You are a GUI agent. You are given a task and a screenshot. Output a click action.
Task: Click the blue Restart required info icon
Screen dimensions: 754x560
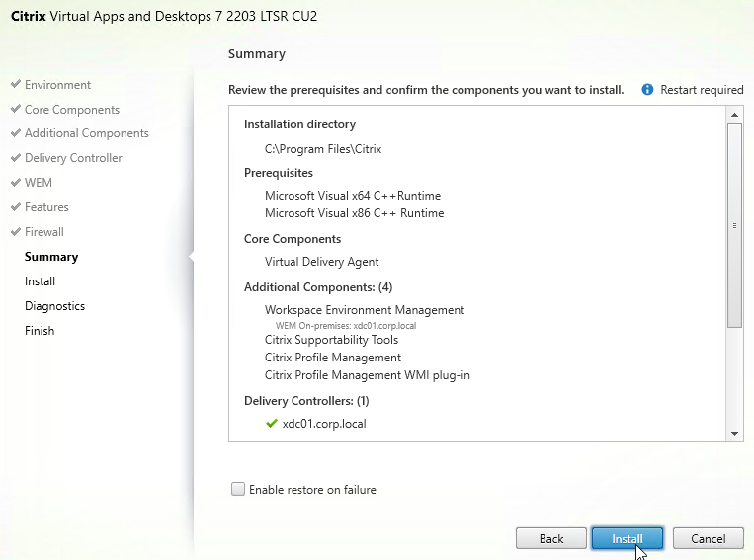pyautogui.click(x=647, y=90)
